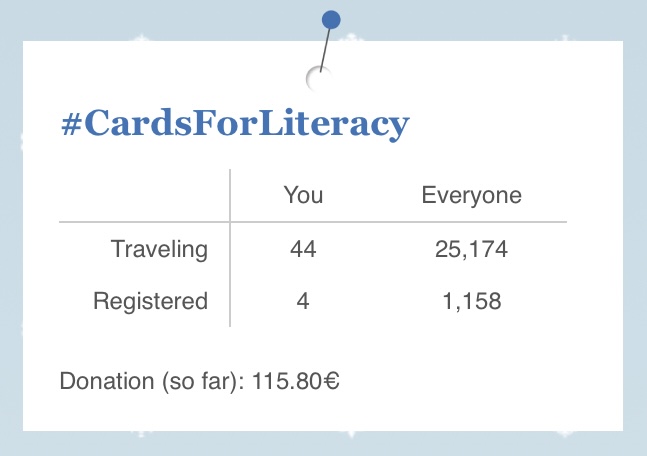Click the You column header

[x=303, y=195]
